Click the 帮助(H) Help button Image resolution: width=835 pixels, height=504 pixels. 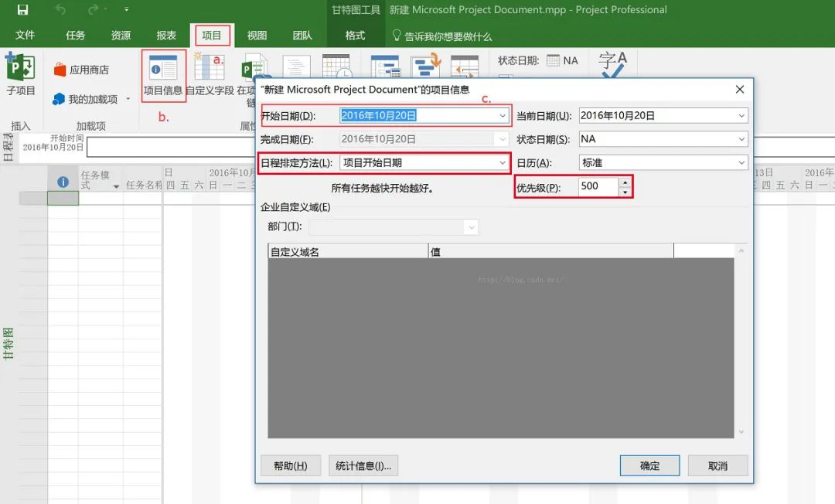(291, 465)
